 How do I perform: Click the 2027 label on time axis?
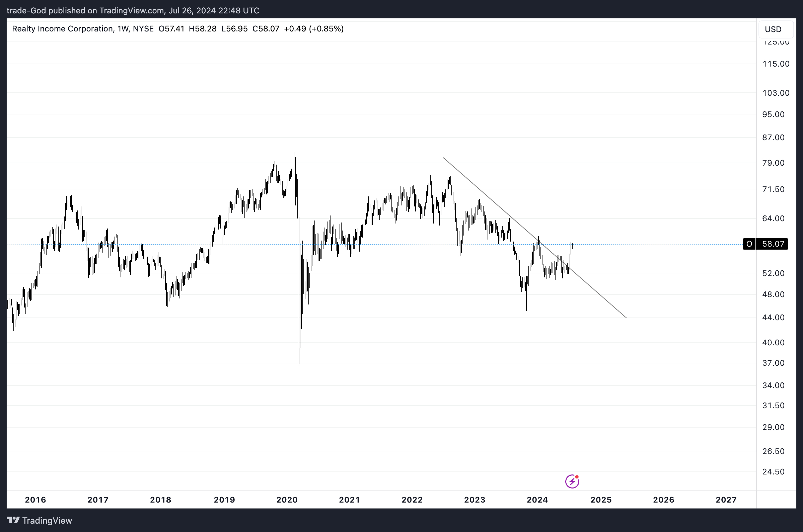click(726, 500)
